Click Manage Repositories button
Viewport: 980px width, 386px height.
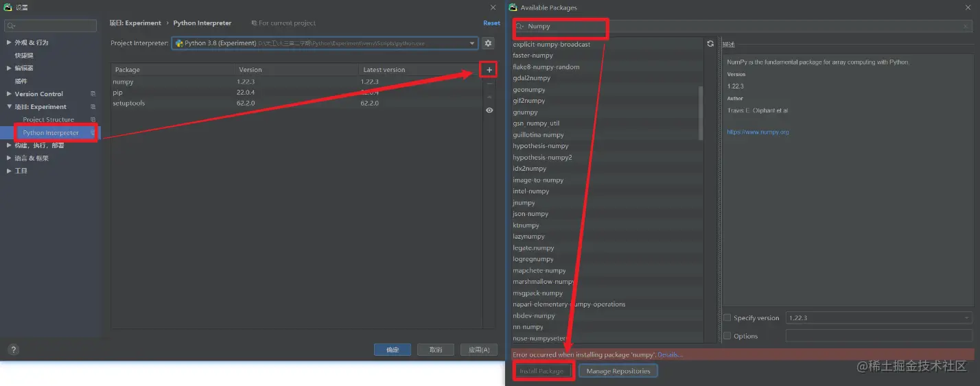tap(618, 371)
